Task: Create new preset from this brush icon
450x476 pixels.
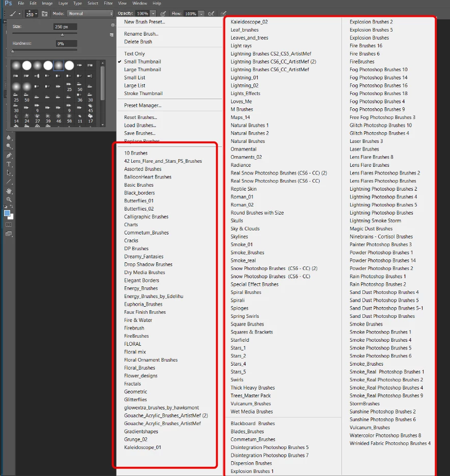Action: (x=112, y=35)
